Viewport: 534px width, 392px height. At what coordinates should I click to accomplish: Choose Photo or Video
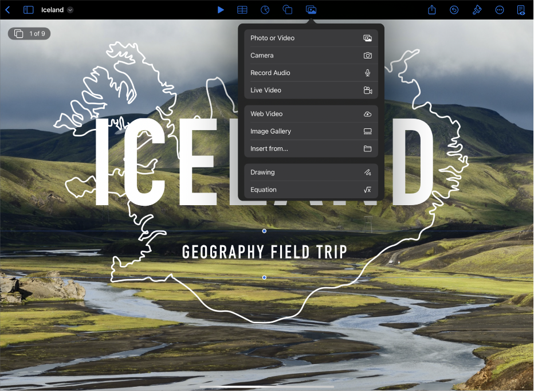tap(311, 38)
